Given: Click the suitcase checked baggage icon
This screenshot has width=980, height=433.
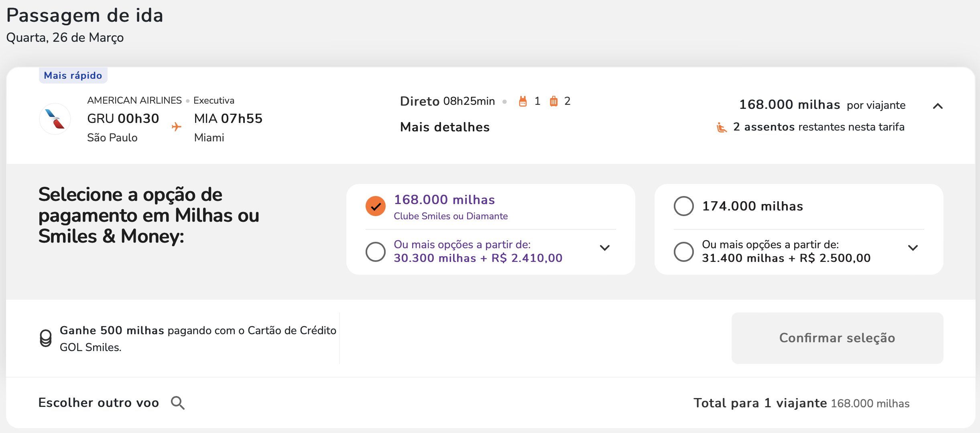Looking at the screenshot, I should [553, 101].
